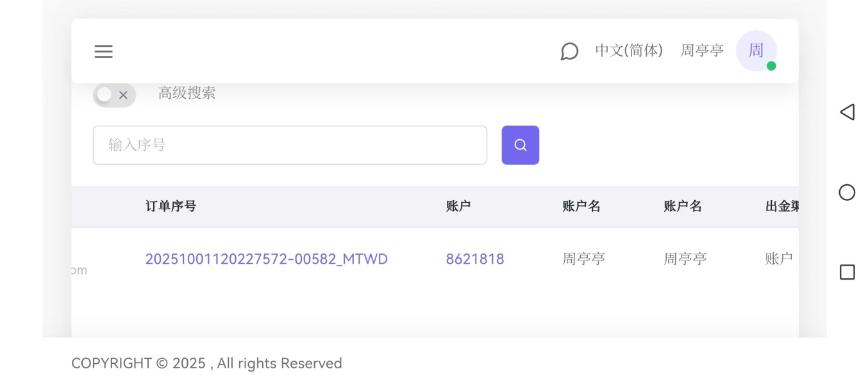This screenshot has height=385, width=868.
Task: Toggle the 高级搜索 switch on
Action: pos(114,95)
